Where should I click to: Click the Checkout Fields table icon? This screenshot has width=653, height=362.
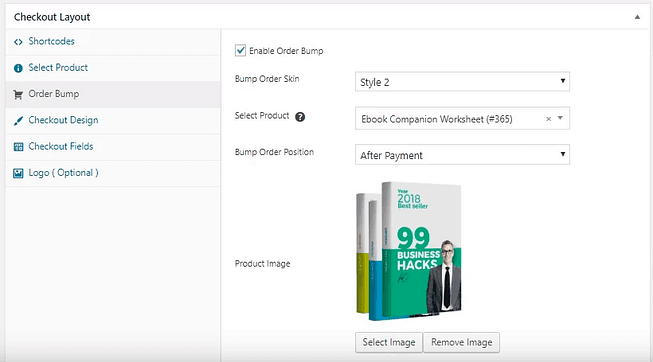coord(18,147)
